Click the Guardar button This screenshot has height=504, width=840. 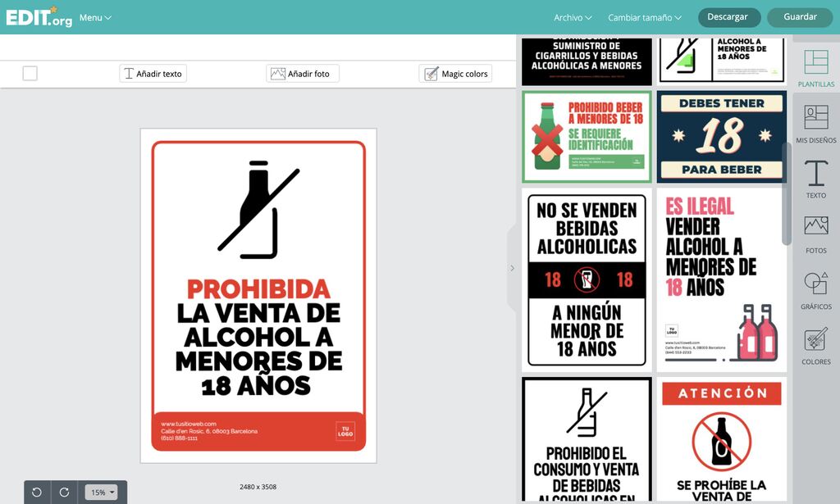click(799, 16)
